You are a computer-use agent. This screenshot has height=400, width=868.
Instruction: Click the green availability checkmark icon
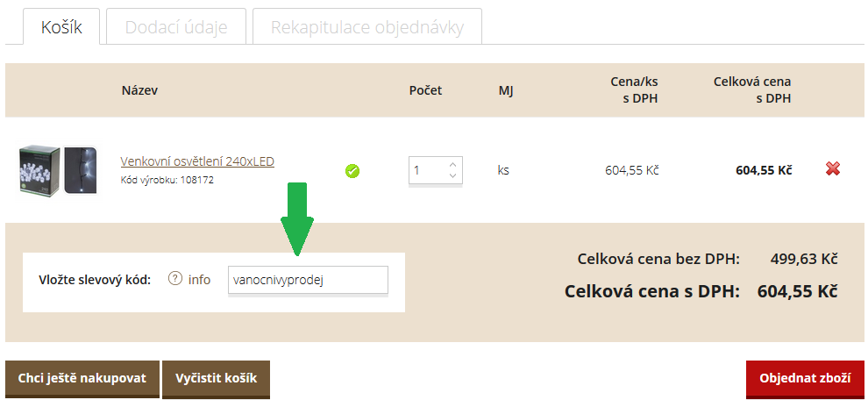click(x=352, y=171)
